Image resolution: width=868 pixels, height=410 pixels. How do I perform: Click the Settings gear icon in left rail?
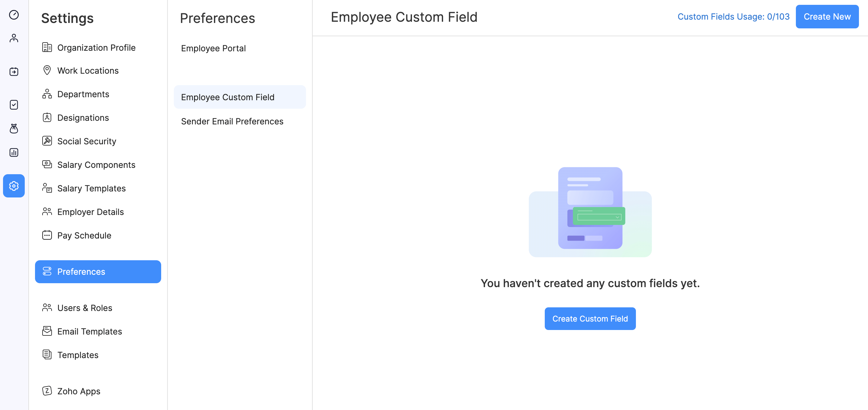click(x=14, y=186)
